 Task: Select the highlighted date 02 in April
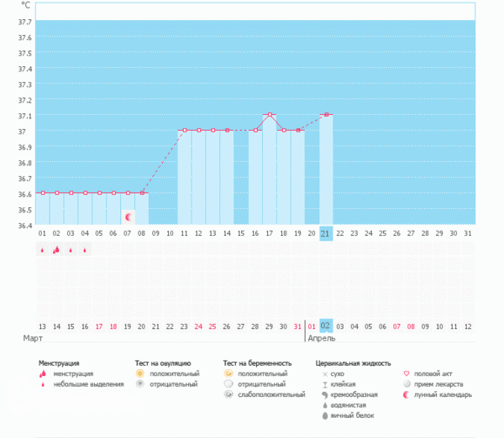326,326
